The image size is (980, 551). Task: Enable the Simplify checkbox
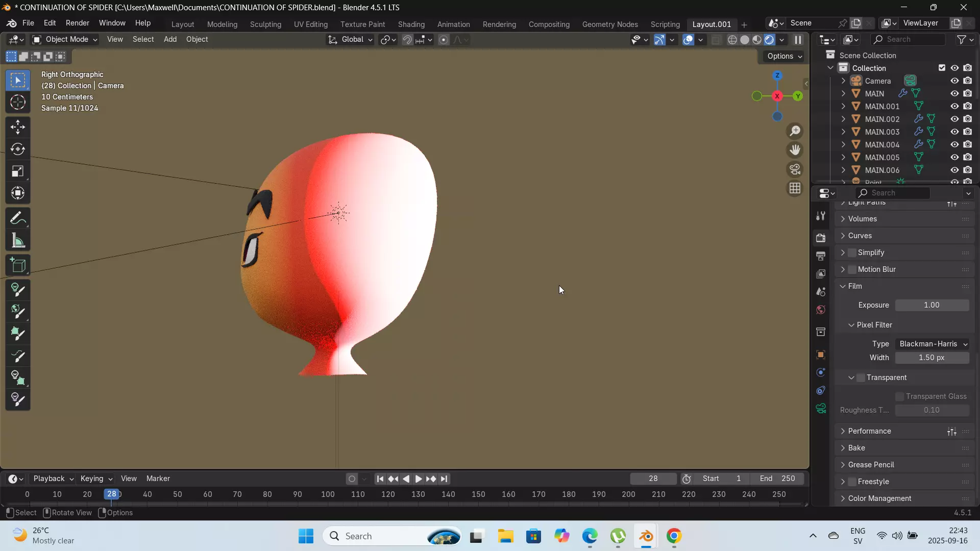click(852, 253)
